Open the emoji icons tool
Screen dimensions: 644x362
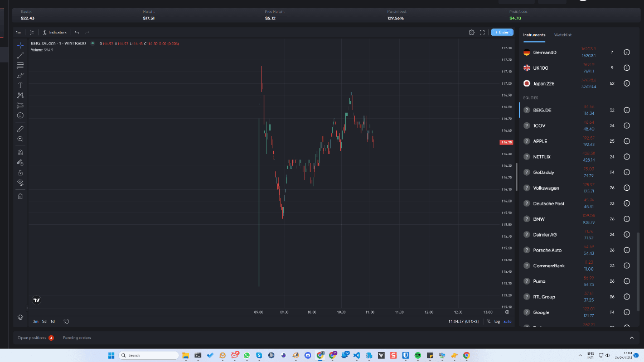[x=20, y=115]
